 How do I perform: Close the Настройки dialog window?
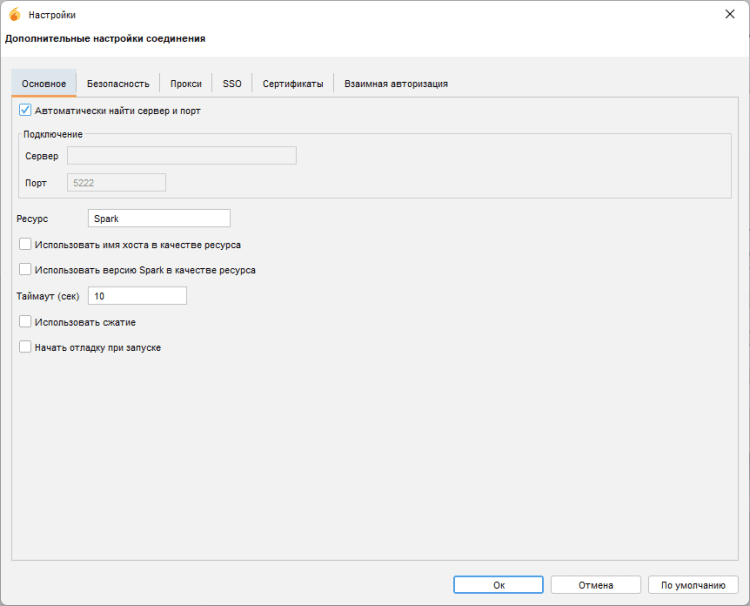727,15
